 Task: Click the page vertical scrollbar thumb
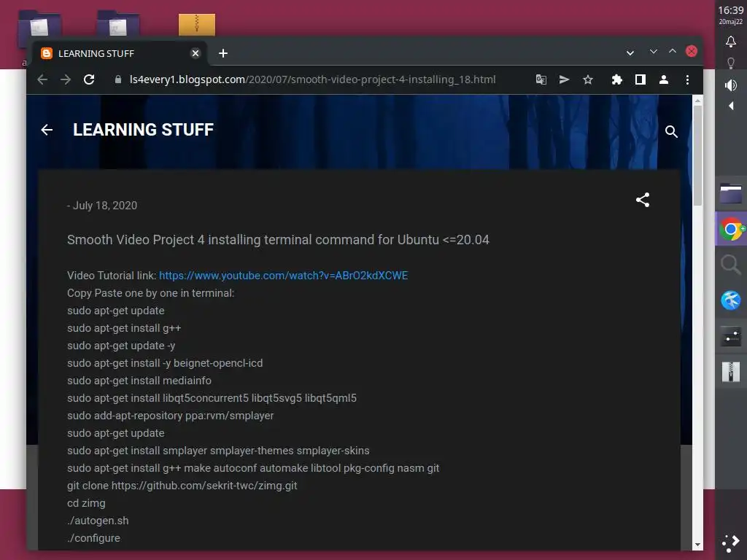click(697, 156)
